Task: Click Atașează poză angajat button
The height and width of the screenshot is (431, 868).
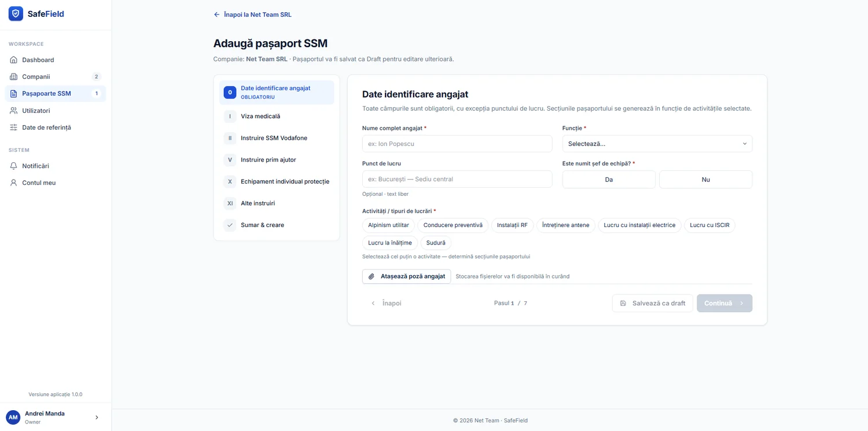Action: [406, 276]
